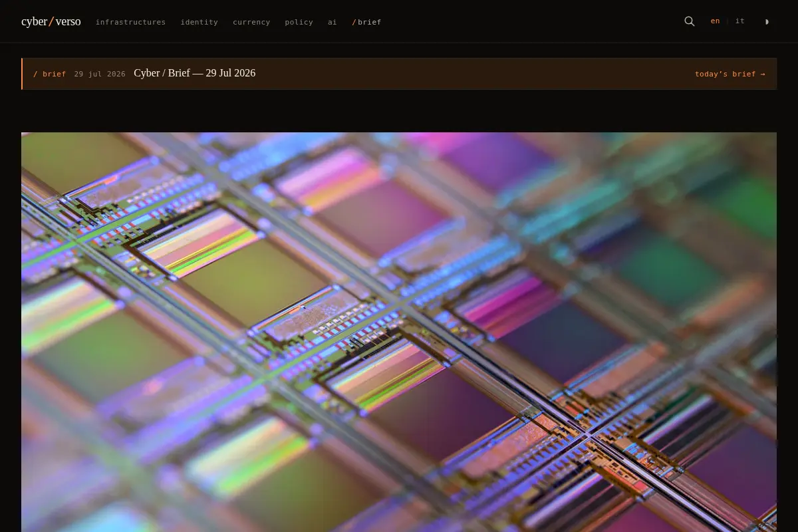Open the infrastructures section
Viewport: 798px width, 532px height.
[x=130, y=22]
